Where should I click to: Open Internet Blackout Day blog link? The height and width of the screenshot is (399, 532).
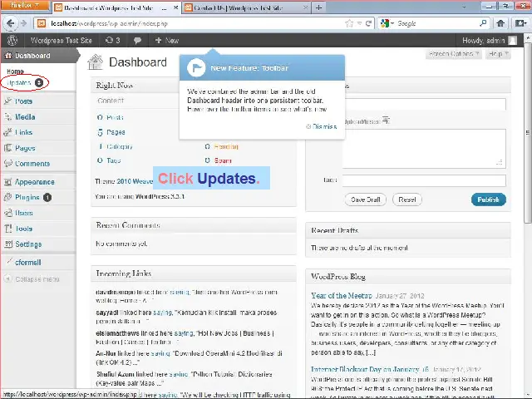[x=370, y=369]
